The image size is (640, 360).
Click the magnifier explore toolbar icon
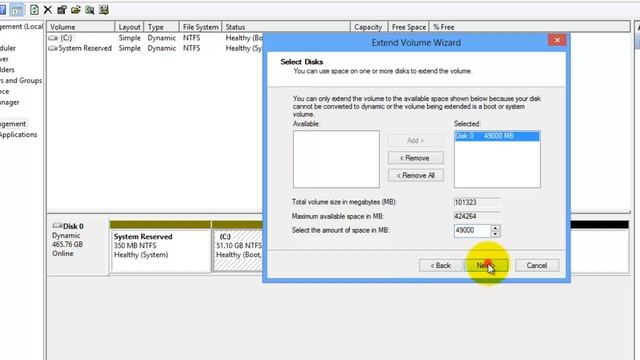(x=89, y=10)
